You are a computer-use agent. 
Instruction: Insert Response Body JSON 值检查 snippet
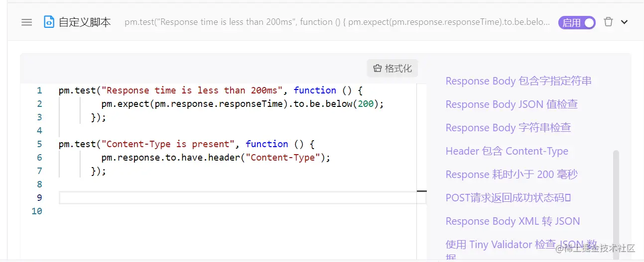(x=512, y=104)
